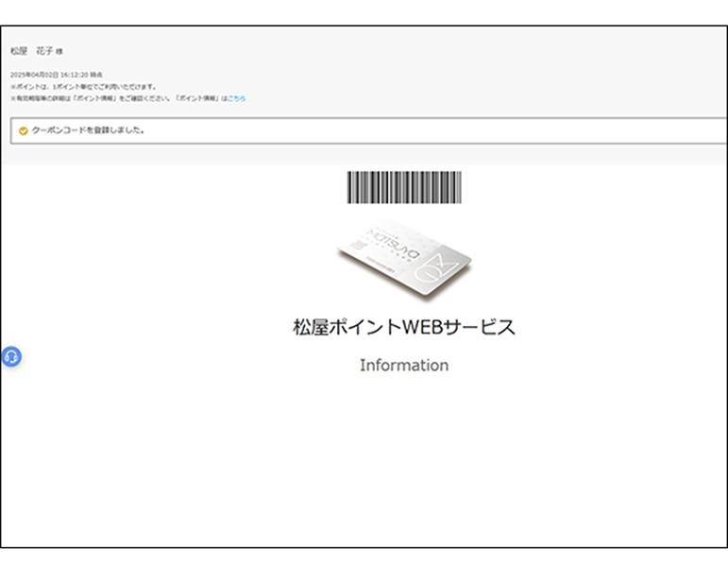The height and width of the screenshot is (567, 728).
Task: Click the 松屋ポイントWEBサービス title
Action: pos(404,328)
